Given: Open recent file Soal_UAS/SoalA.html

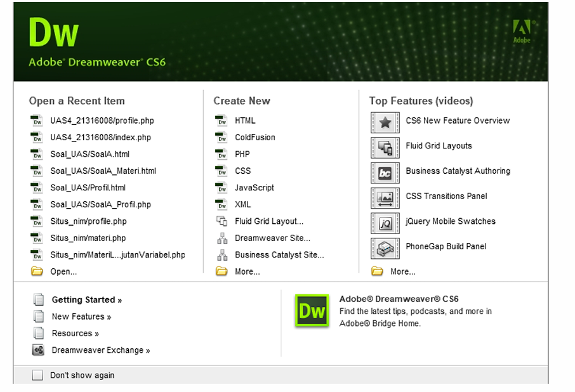Looking at the screenshot, I should tap(90, 154).
